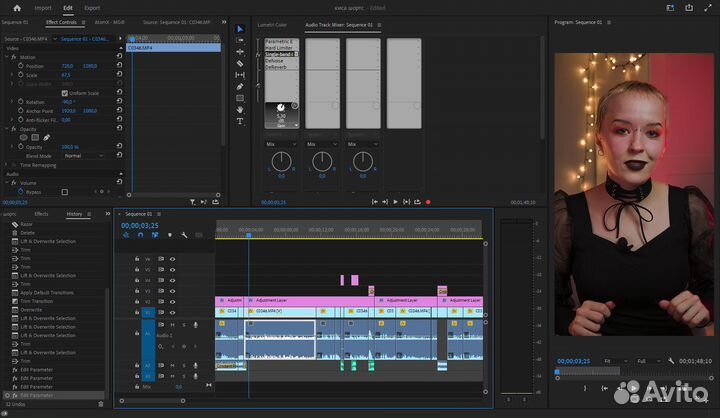Select Overwrite entry in History list
The height and width of the screenshot is (418, 720).
coord(30,310)
